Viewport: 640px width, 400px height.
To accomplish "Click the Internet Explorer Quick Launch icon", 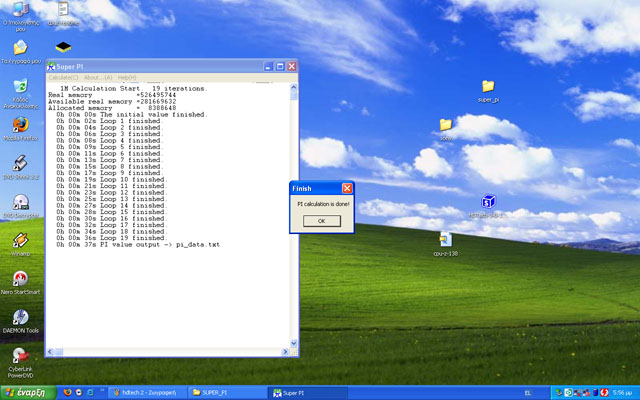I will (90, 392).
